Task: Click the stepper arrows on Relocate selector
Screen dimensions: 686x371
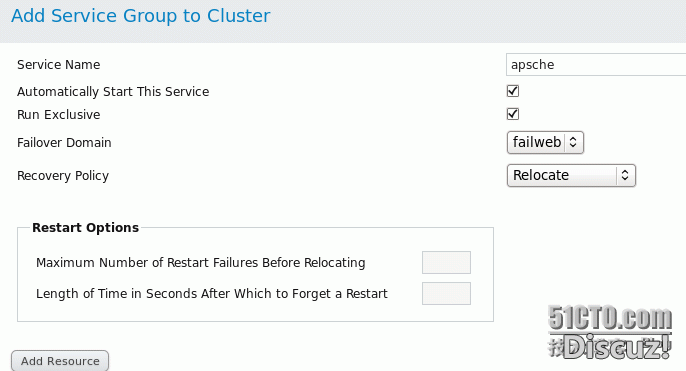Action: pyautogui.click(x=625, y=175)
